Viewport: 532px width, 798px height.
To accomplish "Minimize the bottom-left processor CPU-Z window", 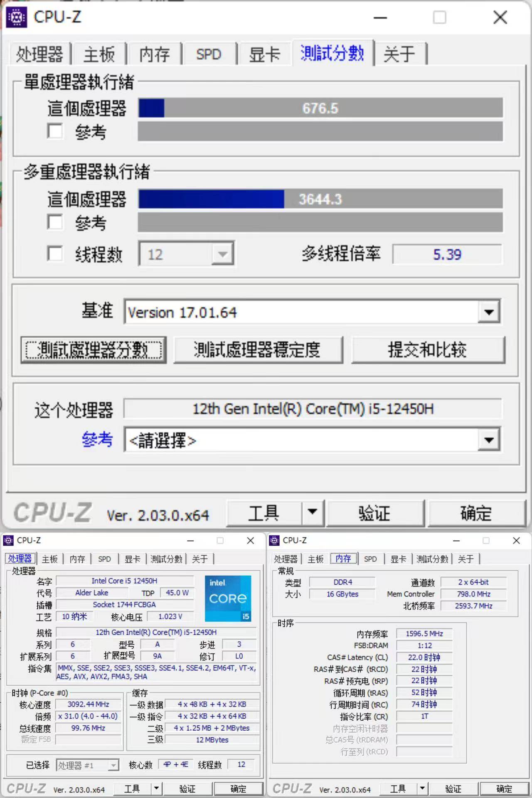I will [x=190, y=540].
